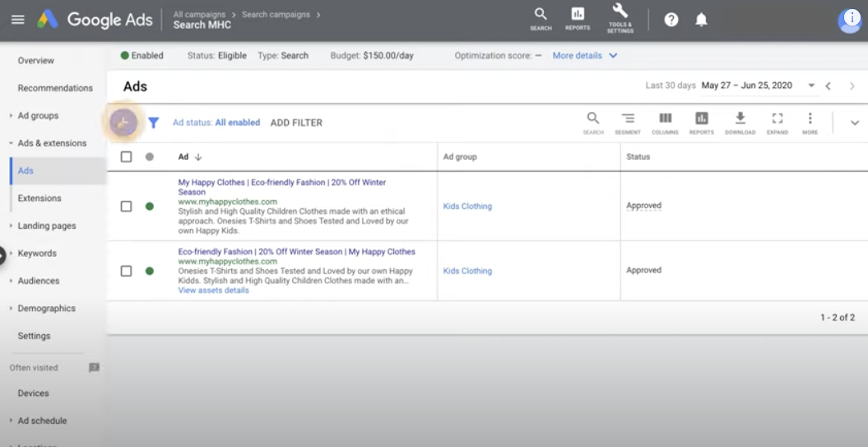The width and height of the screenshot is (868, 447).
Task: Expand More details chevron
Action: click(x=613, y=55)
